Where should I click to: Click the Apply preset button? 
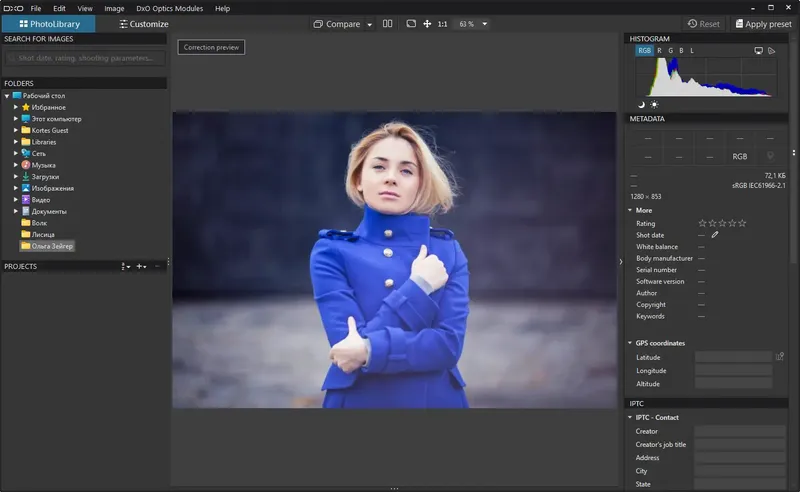click(762, 24)
